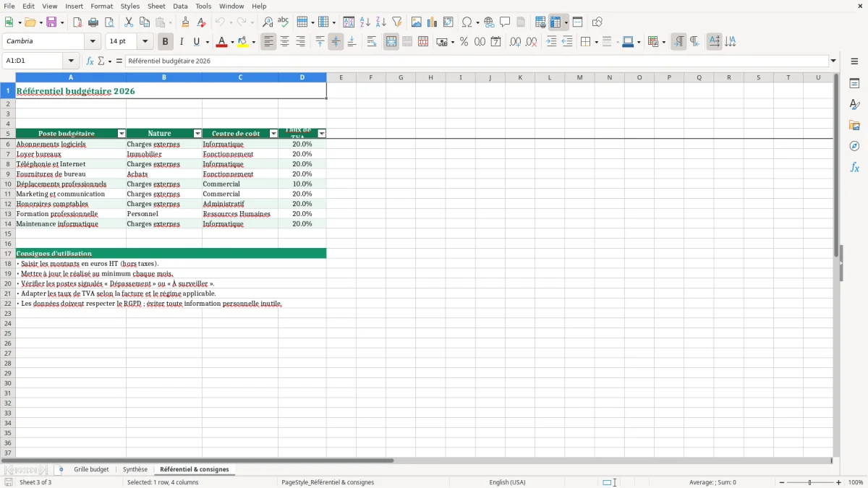This screenshot has height=488, width=868.
Task: Insert a chart
Action: pos(433,22)
